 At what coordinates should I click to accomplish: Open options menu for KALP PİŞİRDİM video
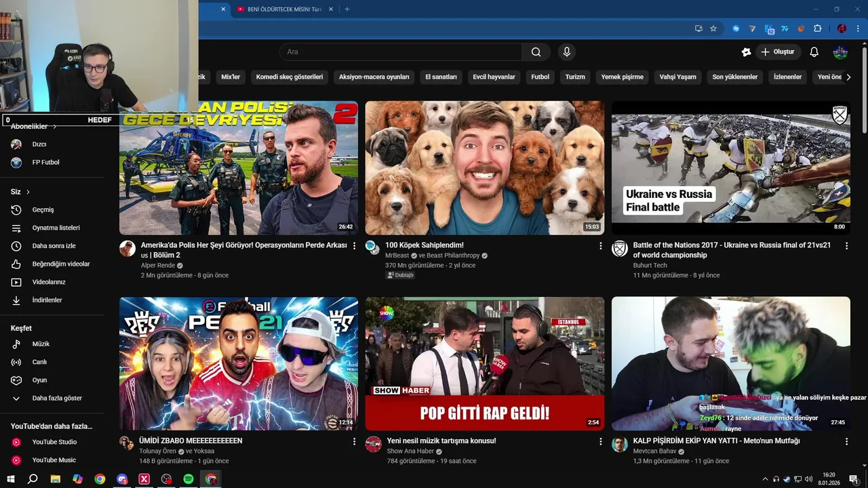(846, 441)
